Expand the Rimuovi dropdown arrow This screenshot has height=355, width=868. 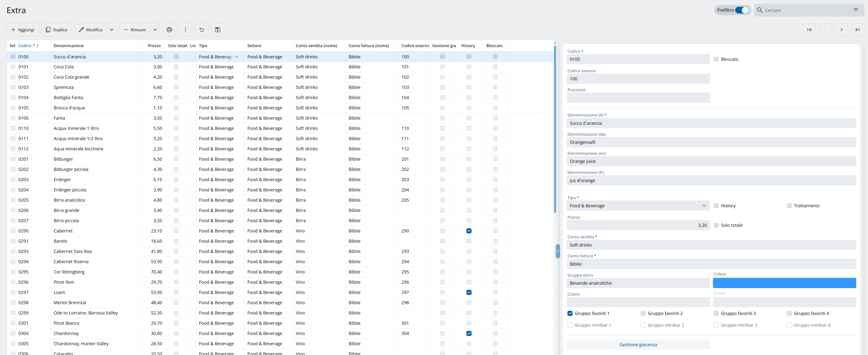coord(155,30)
